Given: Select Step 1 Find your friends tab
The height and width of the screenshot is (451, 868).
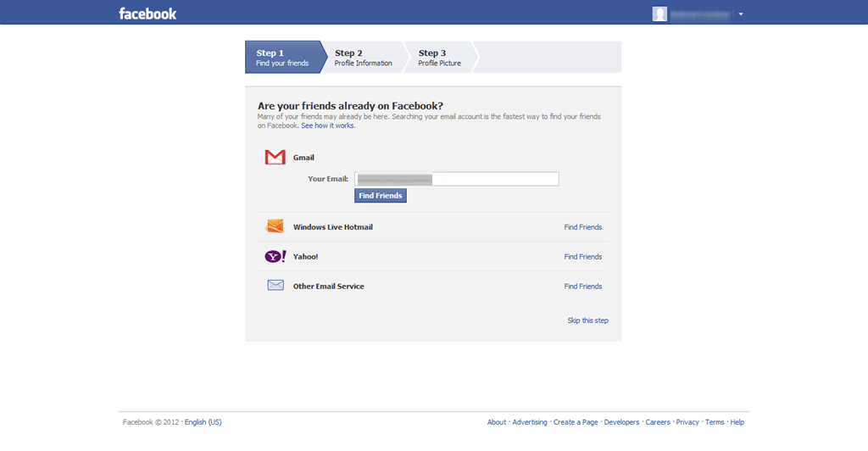Looking at the screenshot, I should pyautogui.click(x=287, y=57).
